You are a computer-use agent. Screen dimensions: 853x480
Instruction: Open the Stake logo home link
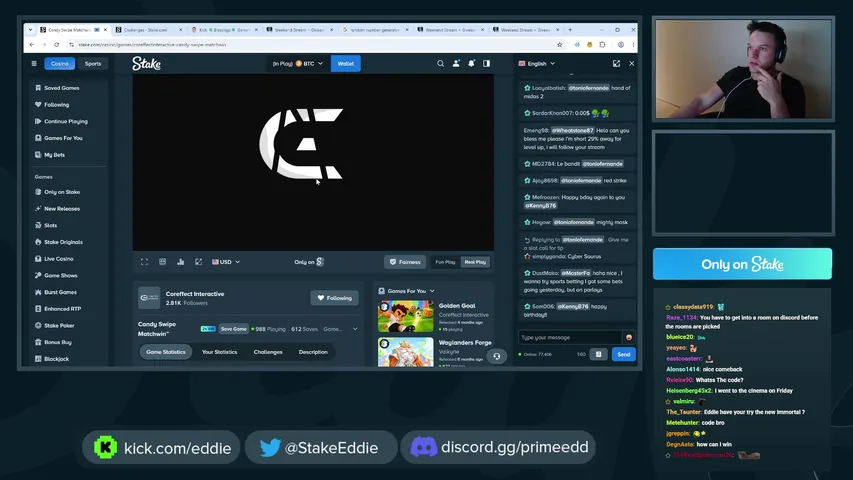(x=146, y=64)
